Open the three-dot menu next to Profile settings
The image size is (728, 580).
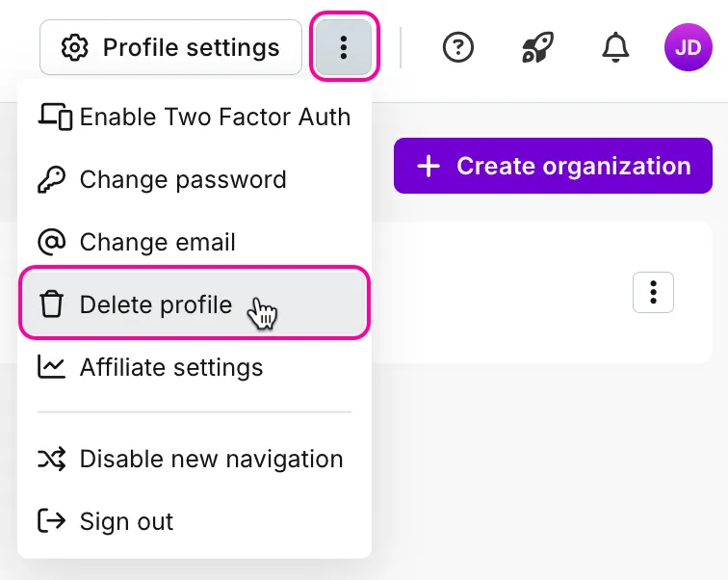(344, 47)
